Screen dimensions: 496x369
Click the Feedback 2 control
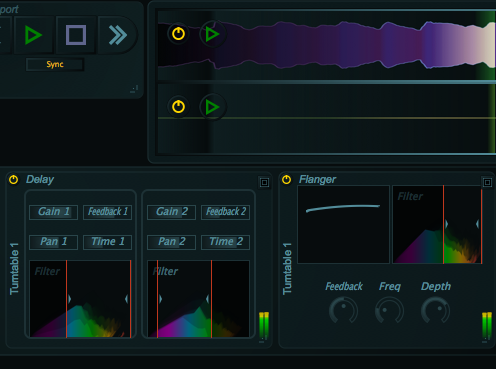point(225,212)
